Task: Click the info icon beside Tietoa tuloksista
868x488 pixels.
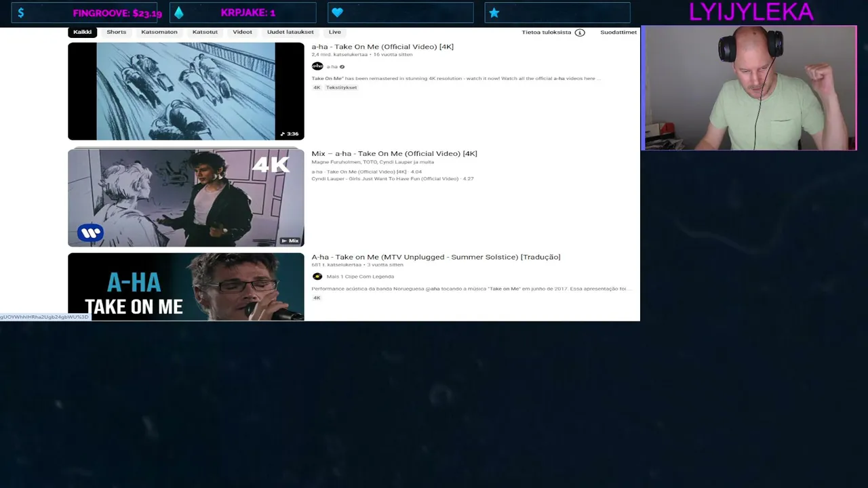Action: coord(580,33)
